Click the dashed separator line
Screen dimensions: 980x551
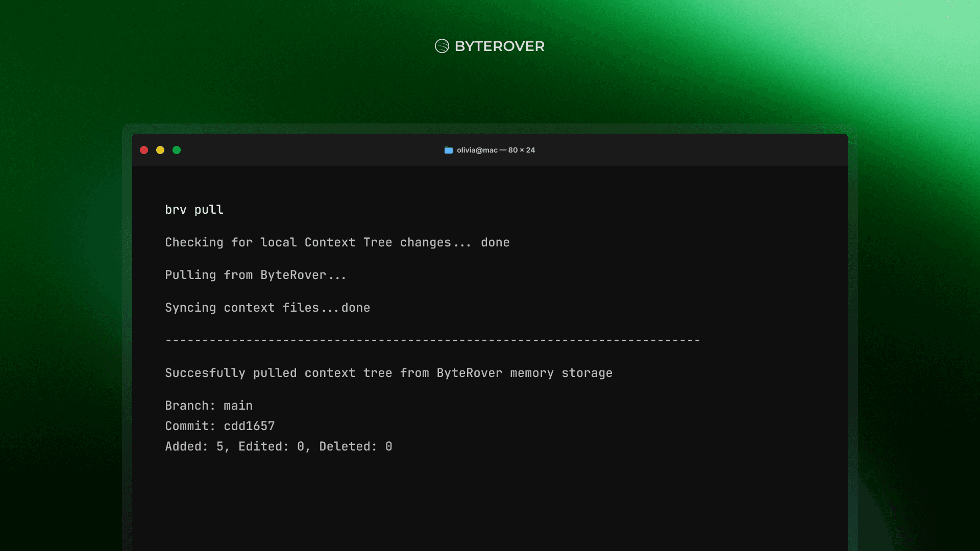tap(432, 340)
